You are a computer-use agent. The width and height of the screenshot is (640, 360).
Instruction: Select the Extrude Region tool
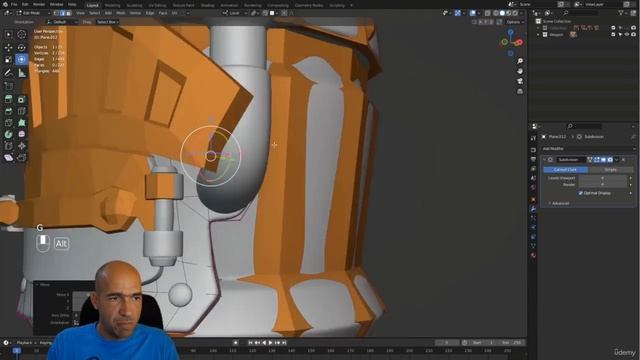click(x=9, y=99)
